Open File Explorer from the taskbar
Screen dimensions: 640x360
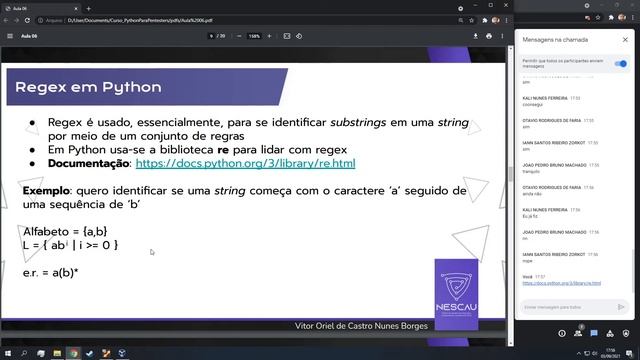(57, 353)
